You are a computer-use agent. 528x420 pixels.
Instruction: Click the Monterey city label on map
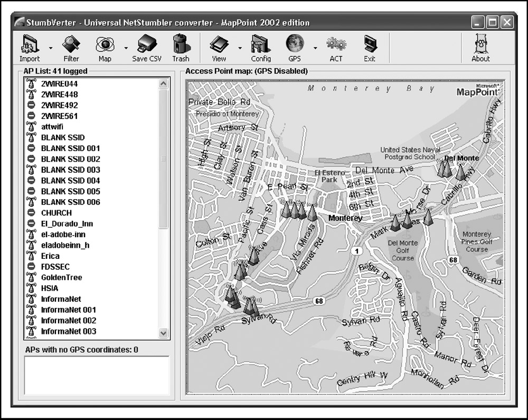tap(345, 218)
